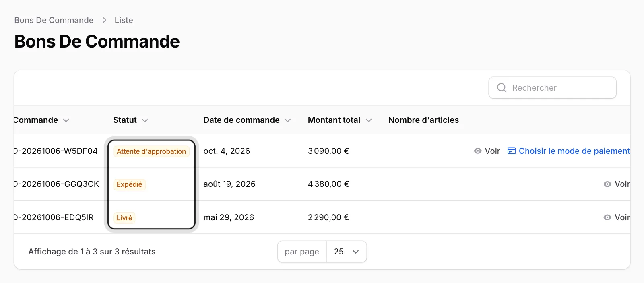
Task: Click the 'Affichage de 1 à 3' results text
Action: coord(92,252)
